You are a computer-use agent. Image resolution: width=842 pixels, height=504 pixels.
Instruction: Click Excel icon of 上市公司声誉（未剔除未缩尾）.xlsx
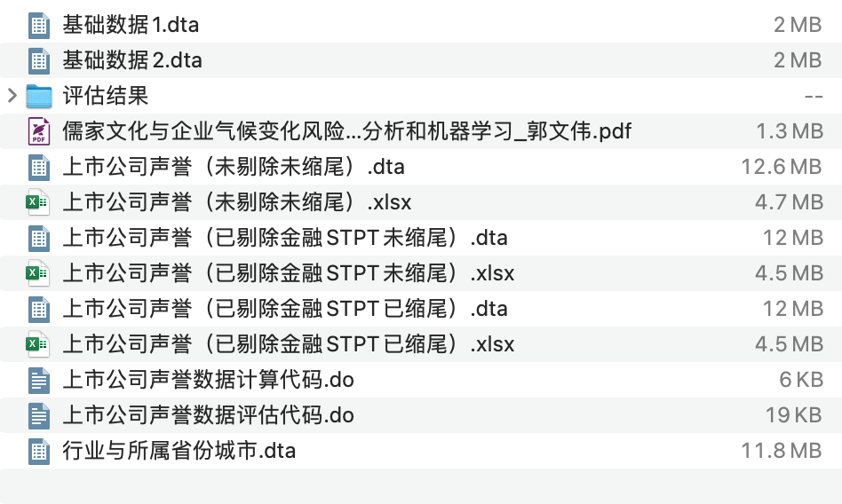(38, 202)
